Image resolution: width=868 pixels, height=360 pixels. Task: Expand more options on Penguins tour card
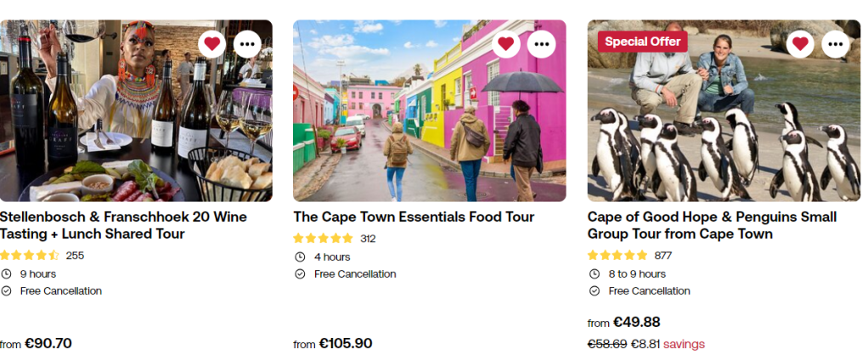(x=835, y=43)
